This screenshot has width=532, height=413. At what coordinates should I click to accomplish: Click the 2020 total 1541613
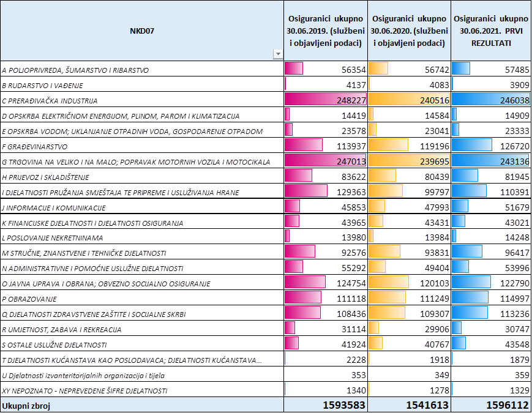427,405
